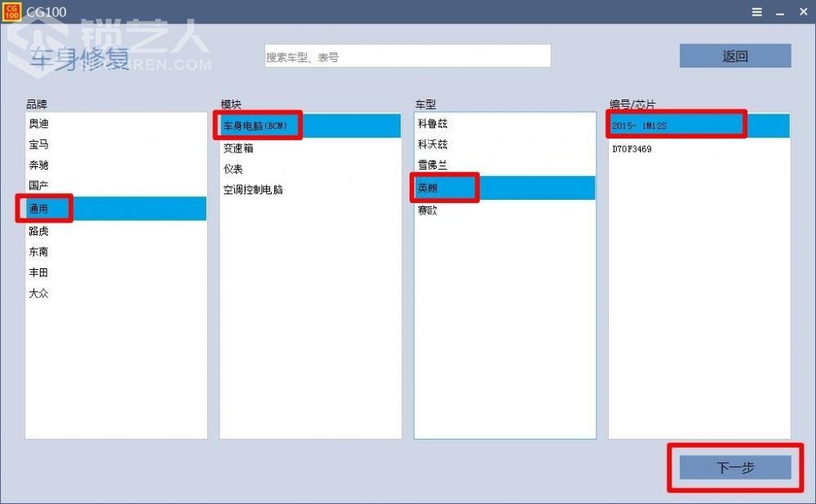Click the 返回 button

735,56
